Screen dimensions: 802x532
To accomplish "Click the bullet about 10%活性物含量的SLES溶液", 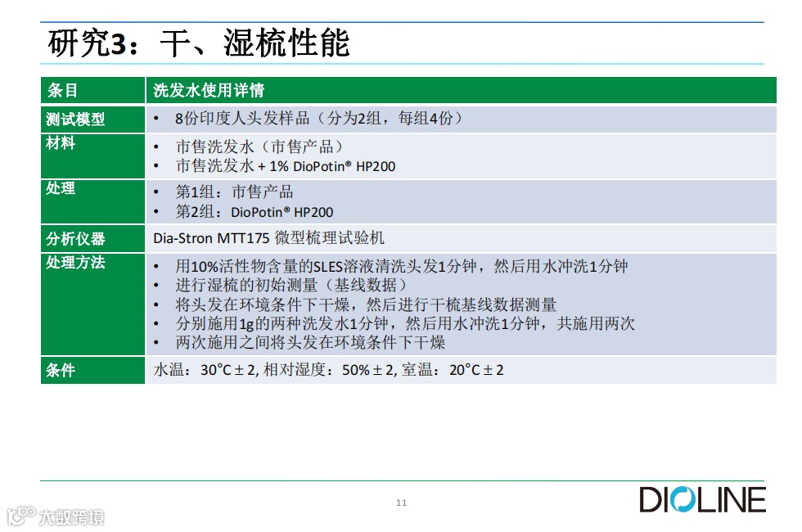I will tap(402, 267).
